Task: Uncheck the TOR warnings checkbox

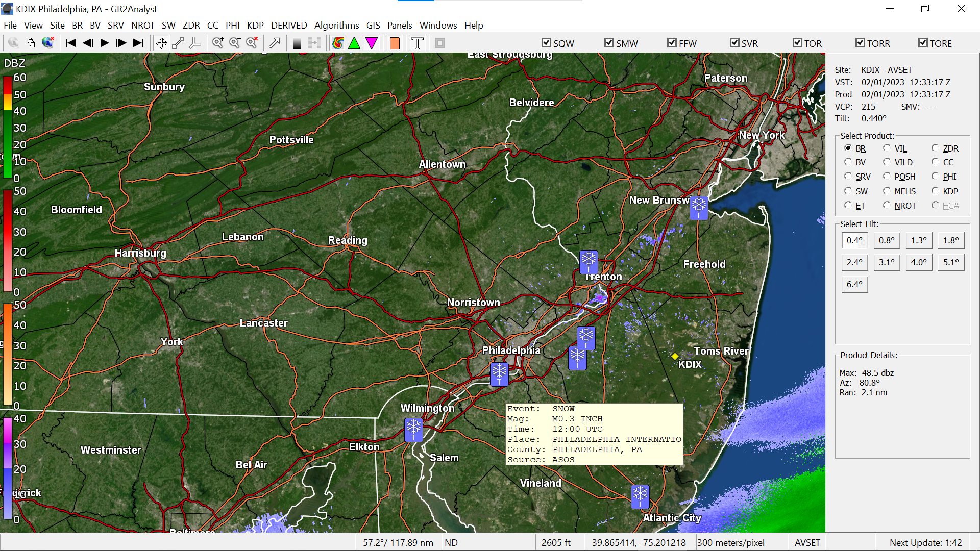Action: coord(797,43)
